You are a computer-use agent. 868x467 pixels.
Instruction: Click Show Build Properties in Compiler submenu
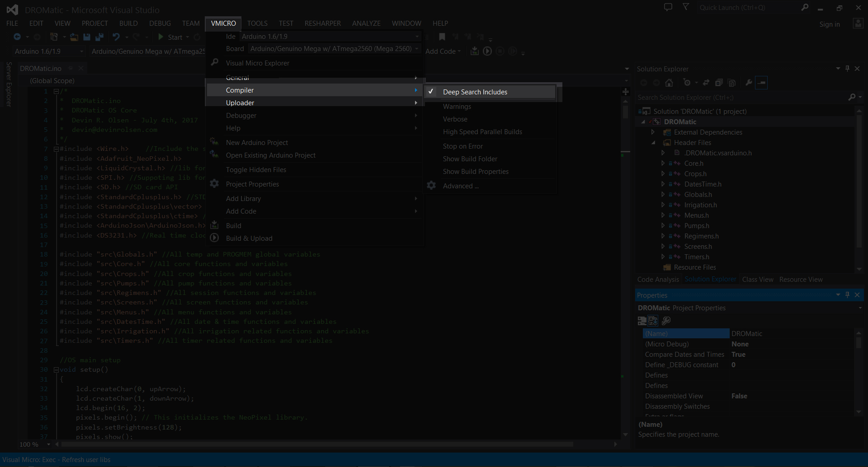point(490,172)
